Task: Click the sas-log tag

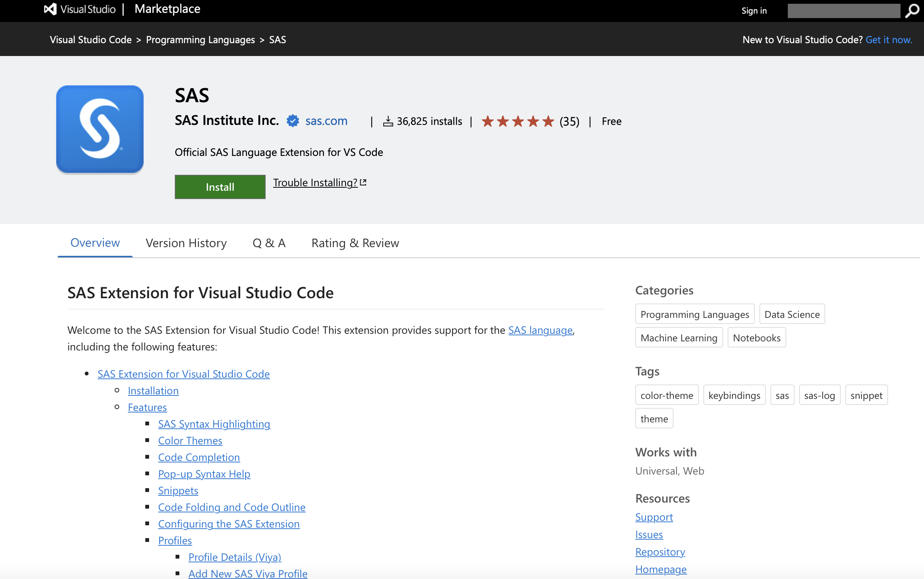Action: coord(819,395)
